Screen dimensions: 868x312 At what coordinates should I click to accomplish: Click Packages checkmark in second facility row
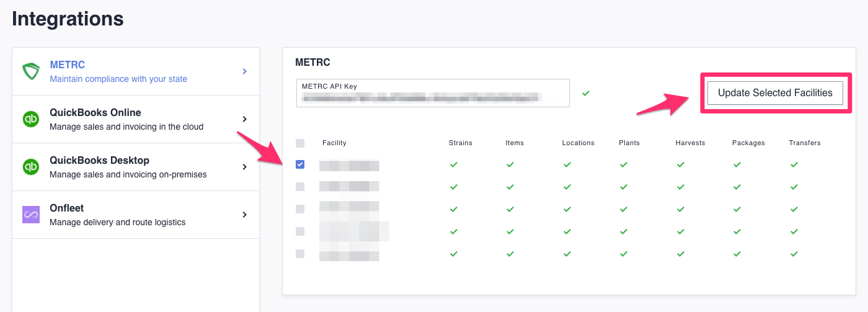737,187
